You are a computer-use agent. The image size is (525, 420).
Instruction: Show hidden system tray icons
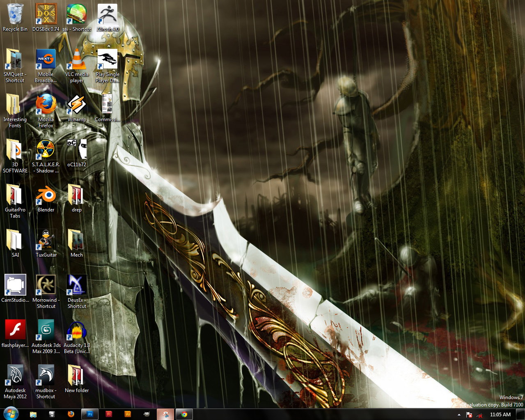tap(459, 415)
